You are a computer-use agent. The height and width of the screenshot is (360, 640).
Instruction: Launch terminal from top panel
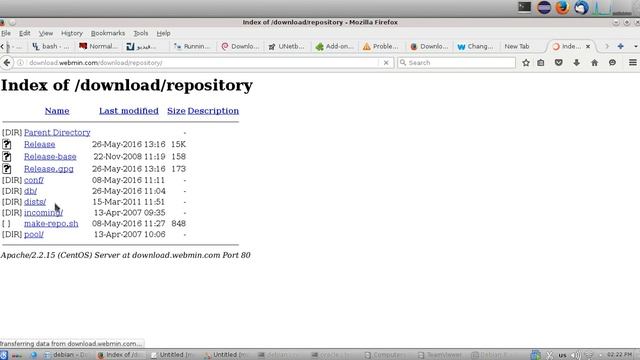[x=524, y=7]
